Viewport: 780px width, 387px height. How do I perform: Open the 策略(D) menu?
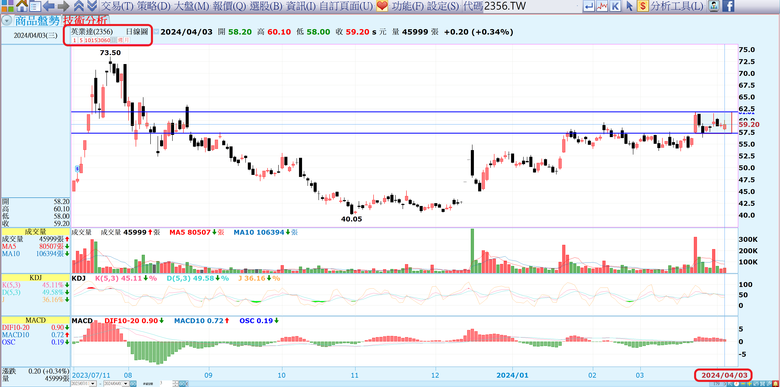coord(153,6)
